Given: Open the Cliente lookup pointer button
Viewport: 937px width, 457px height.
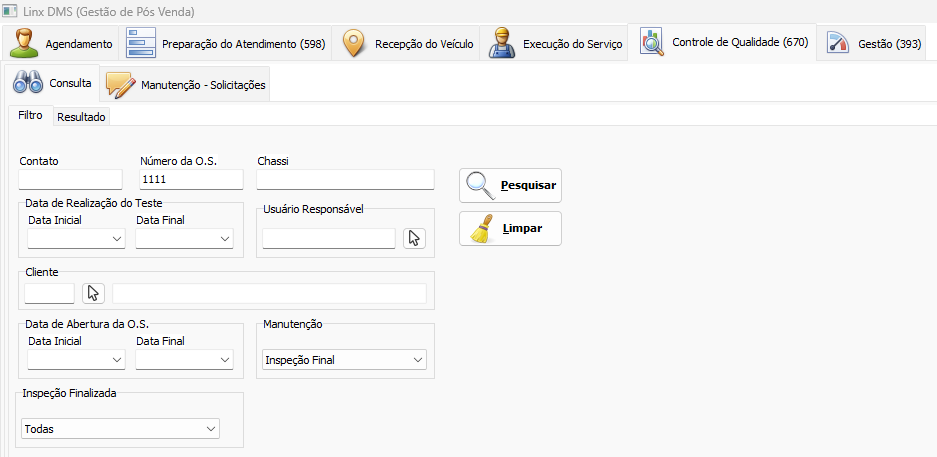Looking at the screenshot, I should (x=94, y=293).
